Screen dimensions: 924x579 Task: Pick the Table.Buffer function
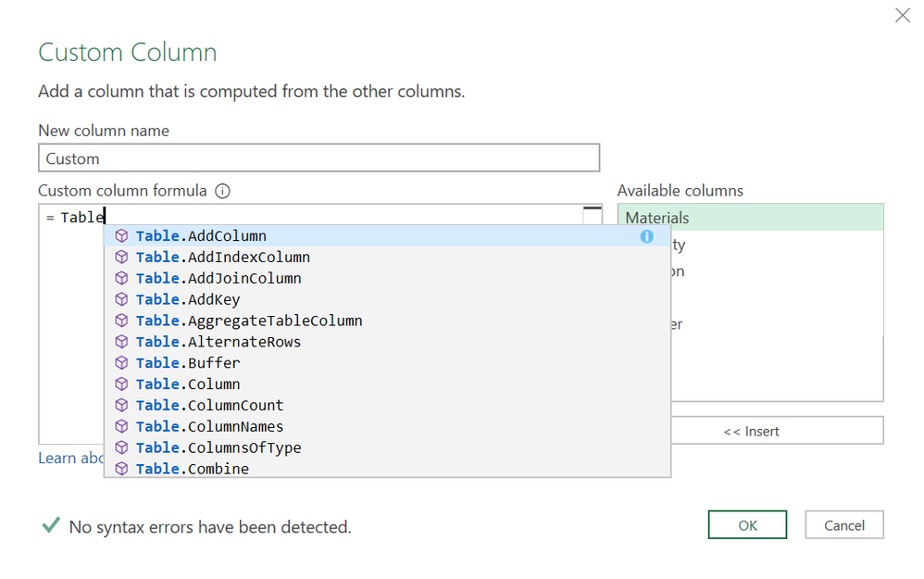[387, 363]
